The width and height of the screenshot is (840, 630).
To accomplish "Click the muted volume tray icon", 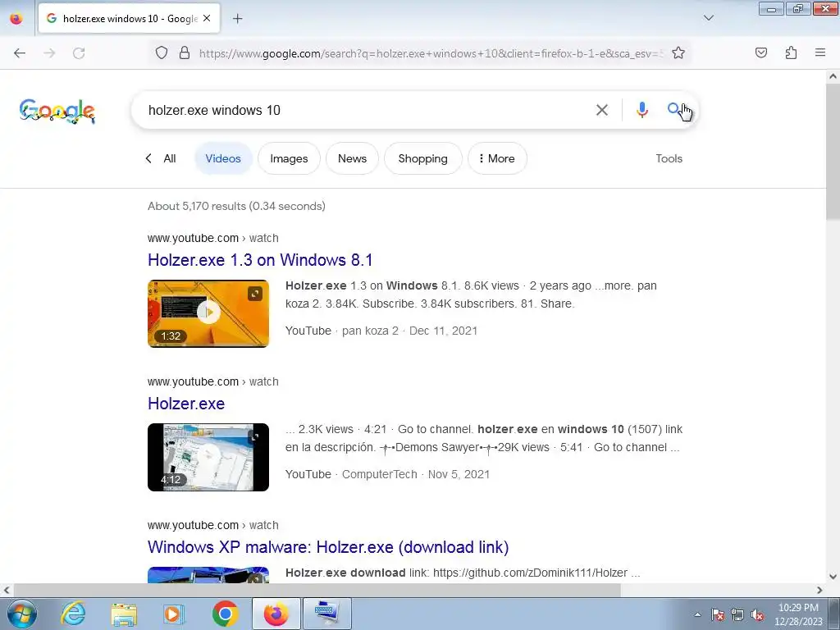I will coord(757,614).
